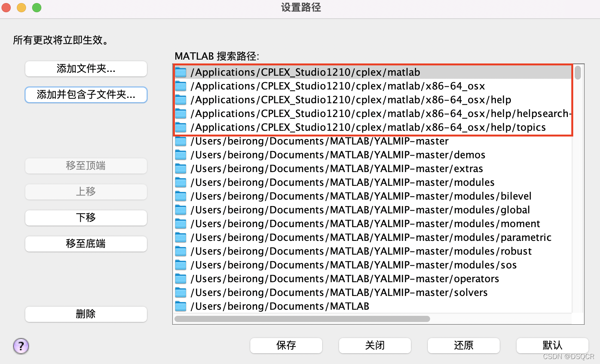Select the modules/robust path
This screenshot has width=600, height=364.
coord(373,251)
